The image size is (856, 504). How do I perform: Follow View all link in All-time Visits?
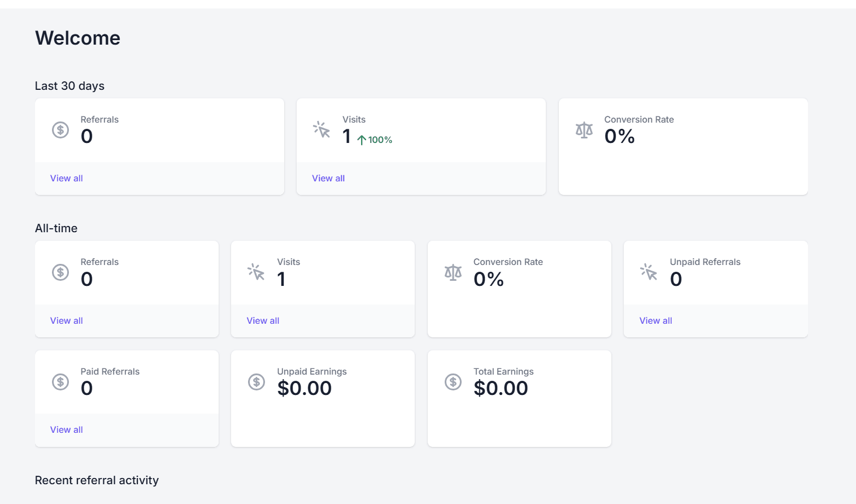pyautogui.click(x=263, y=321)
